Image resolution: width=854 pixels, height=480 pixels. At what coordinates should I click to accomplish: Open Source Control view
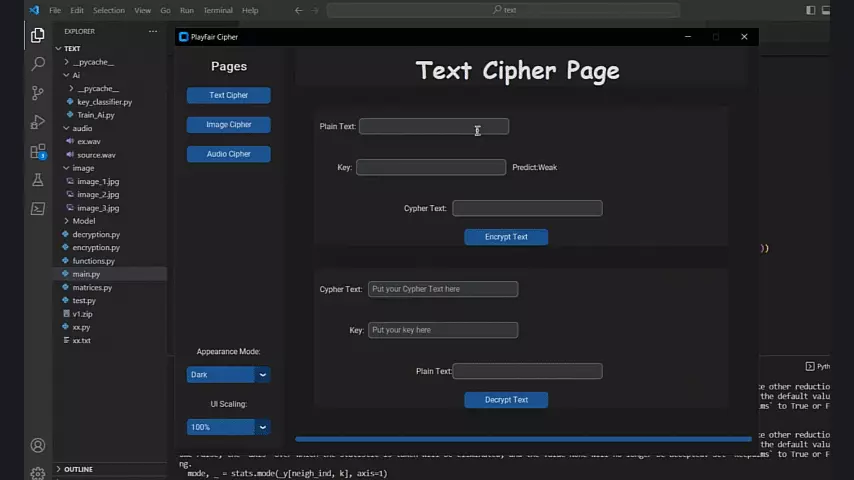(x=38, y=93)
